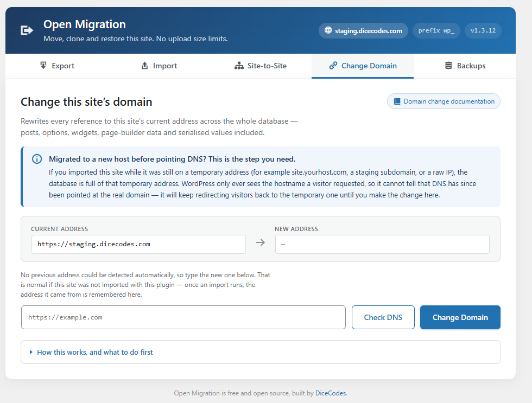Click the New Address display field

(x=382, y=245)
